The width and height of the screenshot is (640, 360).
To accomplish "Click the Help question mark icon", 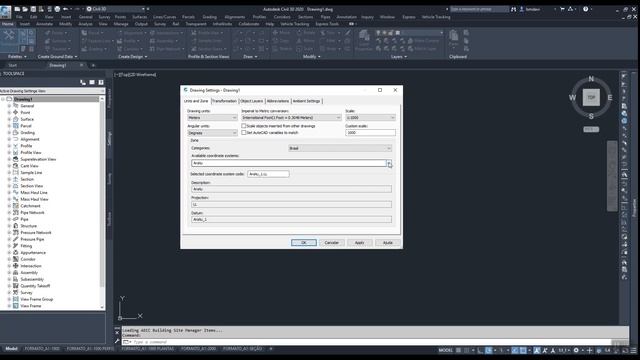I will pos(585,9).
